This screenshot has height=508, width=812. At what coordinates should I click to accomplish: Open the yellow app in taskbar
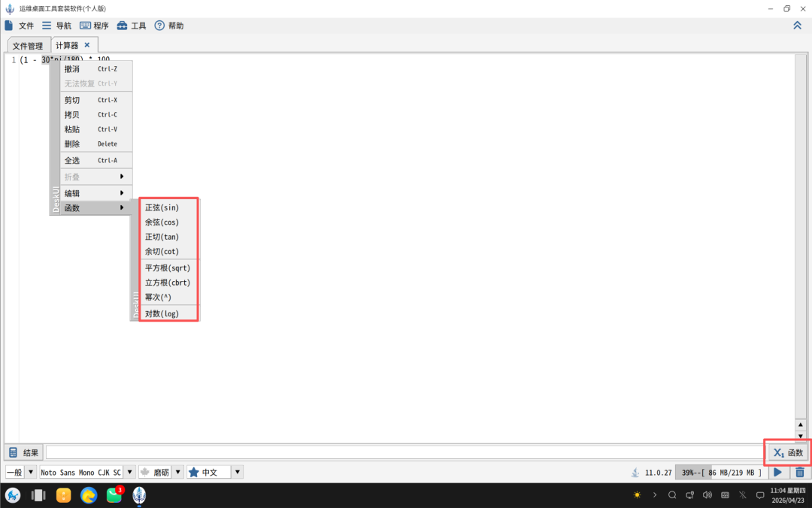(64, 495)
